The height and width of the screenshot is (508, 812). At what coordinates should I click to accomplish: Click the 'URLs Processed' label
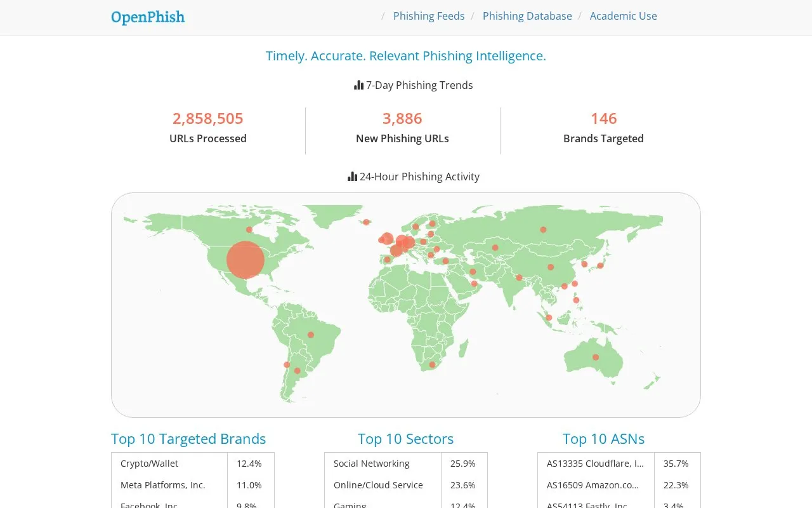click(208, 138)
